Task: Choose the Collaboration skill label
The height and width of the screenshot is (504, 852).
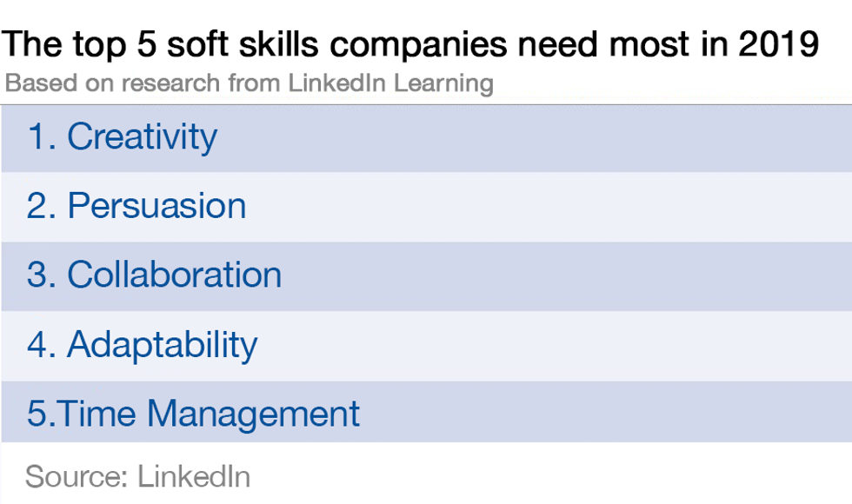Action: (174, 275)
